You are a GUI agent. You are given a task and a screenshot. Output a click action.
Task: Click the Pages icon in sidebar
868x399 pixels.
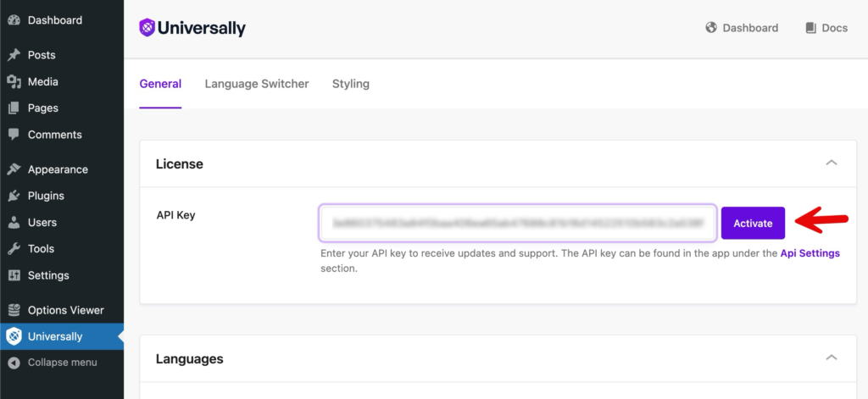click(14, 108)
